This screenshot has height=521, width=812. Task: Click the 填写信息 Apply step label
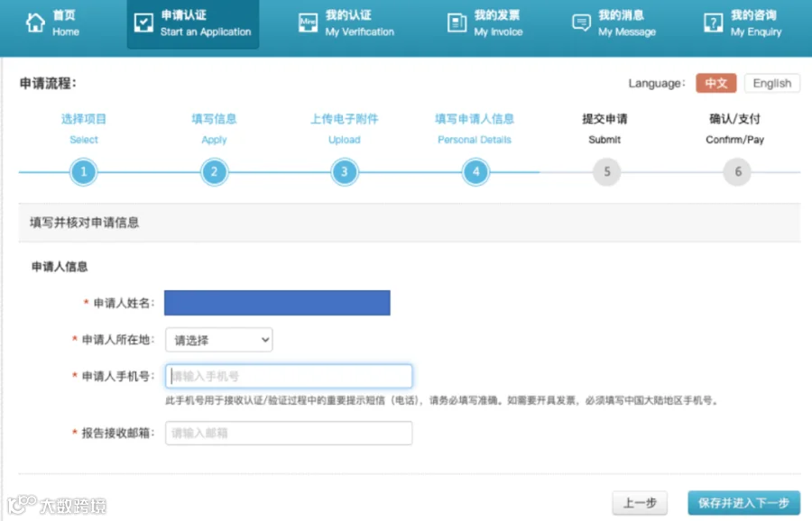(x=214, y=129)
